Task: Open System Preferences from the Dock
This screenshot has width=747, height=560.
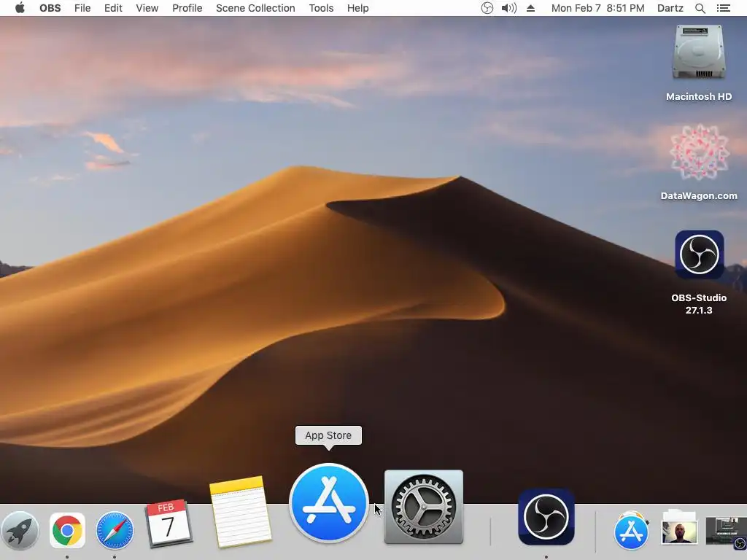Action: point(424,507)
